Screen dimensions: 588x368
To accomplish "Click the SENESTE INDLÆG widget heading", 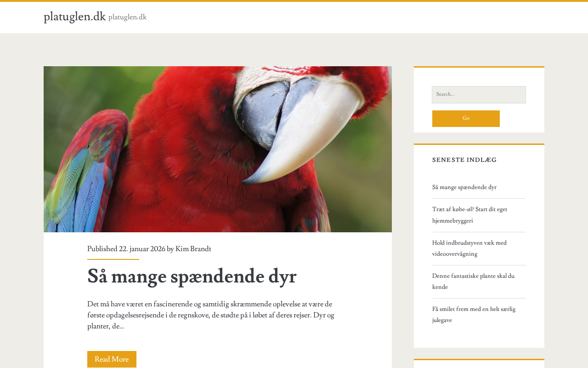I will pyautogui.click(x=464, y=160).
